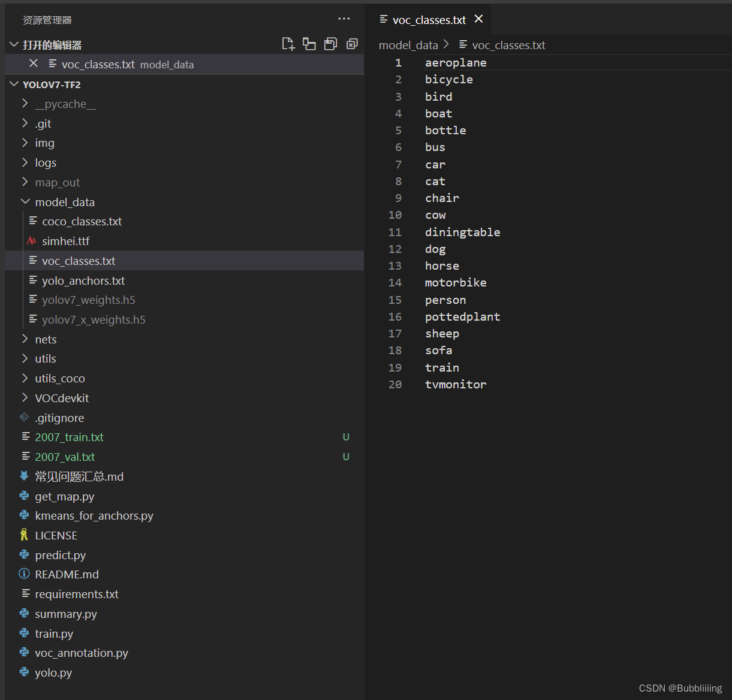Open yolov7_x_weights.h5 file

[x=184, y=319]
